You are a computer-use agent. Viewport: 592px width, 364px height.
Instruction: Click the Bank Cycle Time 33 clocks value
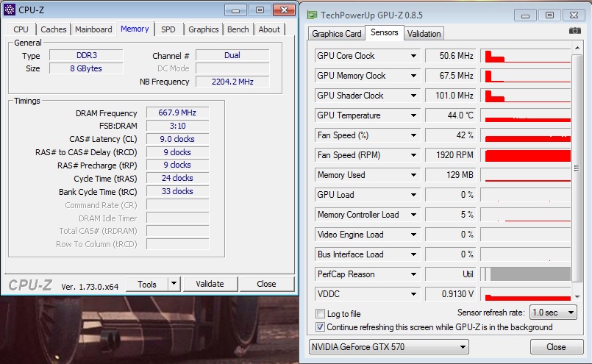coord(177,191)
